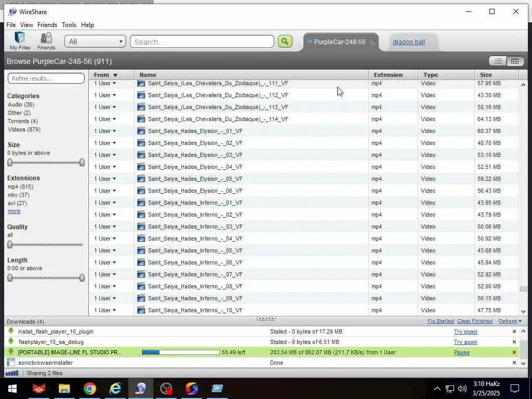Open the View menu

tap(26, 25)
